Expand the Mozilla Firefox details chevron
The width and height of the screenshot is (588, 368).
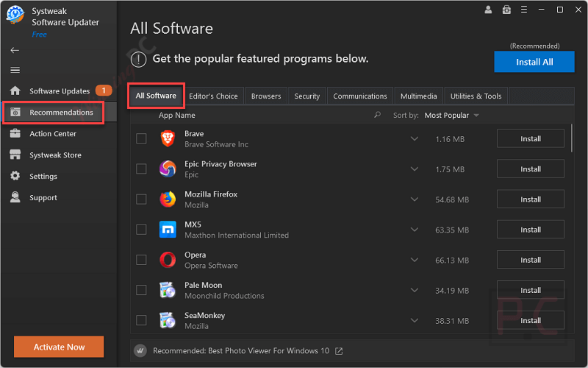click(x=414, y=199)
